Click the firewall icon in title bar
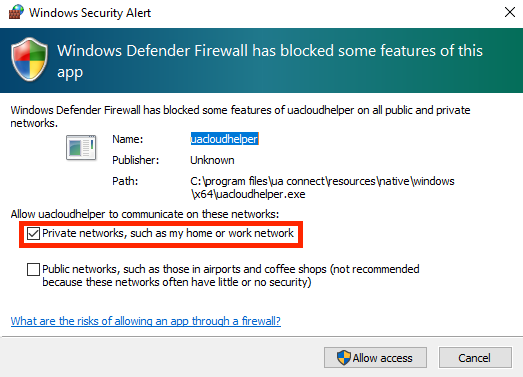This screenshot has width=523, height=377. [x=16, y=12]
